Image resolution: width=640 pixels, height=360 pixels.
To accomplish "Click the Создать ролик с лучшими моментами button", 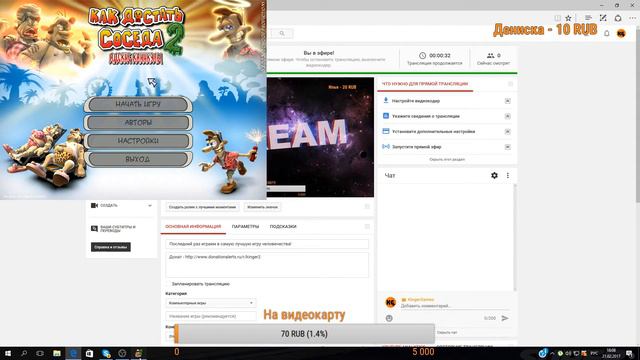I will [x=202, y=207].
